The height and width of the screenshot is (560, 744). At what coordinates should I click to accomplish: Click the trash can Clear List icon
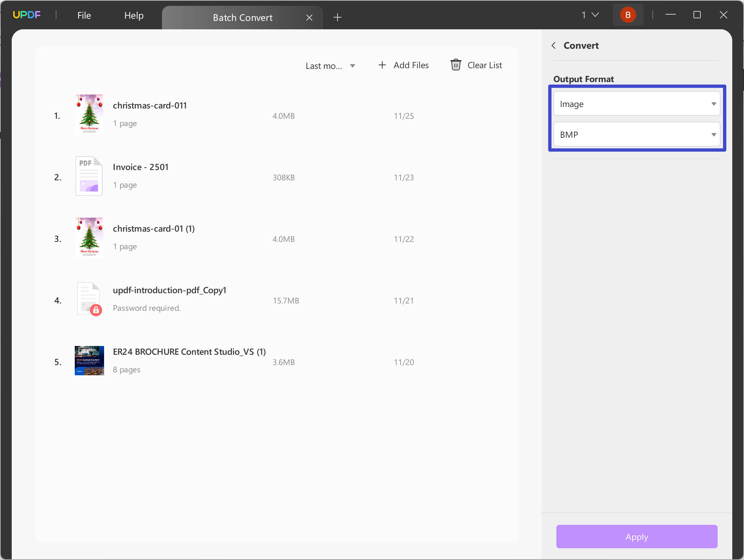(456, 65)
